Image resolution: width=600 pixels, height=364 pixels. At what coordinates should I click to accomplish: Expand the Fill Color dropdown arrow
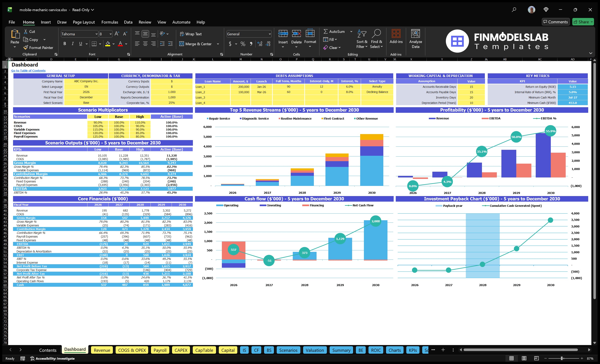click(x=114, y=44)
